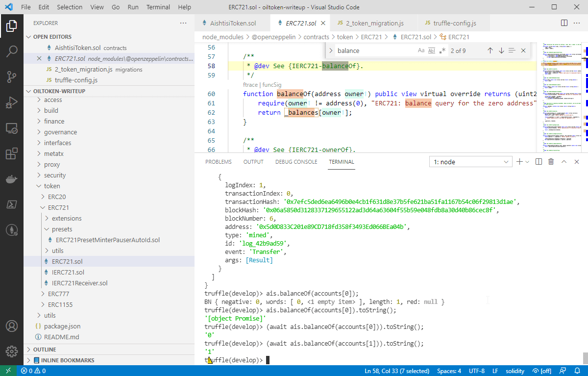The image size is (588, 376).
Task: Open the Search view in activity bar
Action: tap(12, 51)
